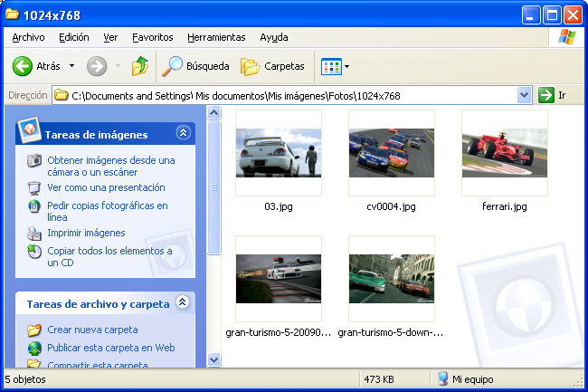This screenshot has width=588, height=392.
Task: Go back with the green Atrás arrow
Action: (x=23, y=66)
